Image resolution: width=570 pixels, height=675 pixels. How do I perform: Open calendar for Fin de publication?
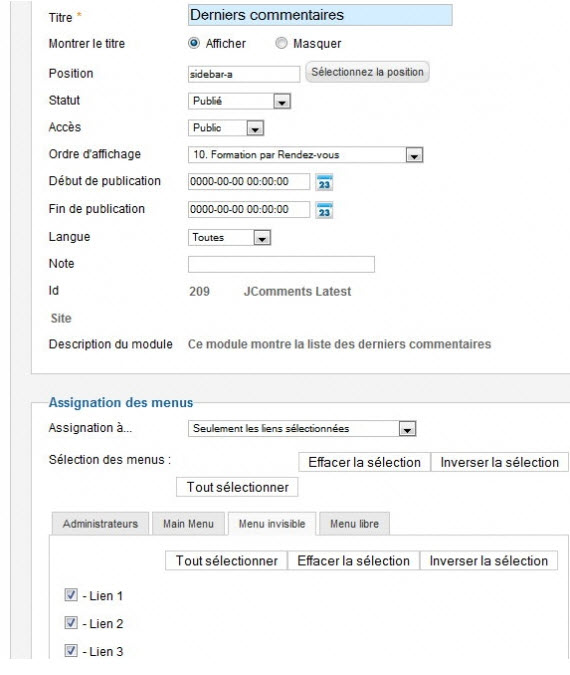(324, 211)
